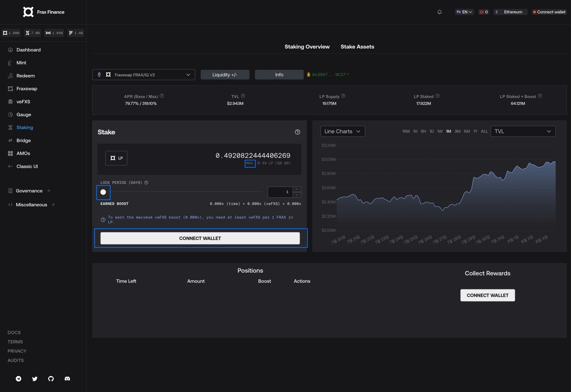This screenshot has width=571, height=392.
Task: Switch to Staking Overview tab
Action: (x=307, y=47)
